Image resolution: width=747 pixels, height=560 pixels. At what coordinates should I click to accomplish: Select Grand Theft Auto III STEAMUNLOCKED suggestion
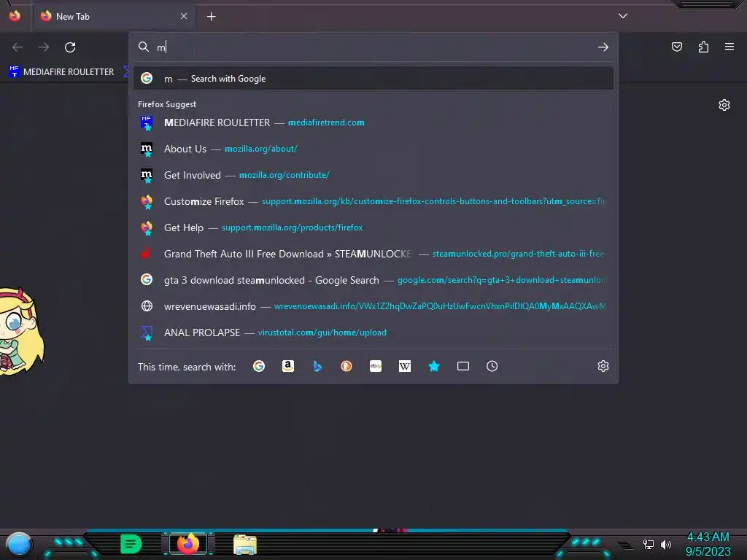click(x=373, y=254)
